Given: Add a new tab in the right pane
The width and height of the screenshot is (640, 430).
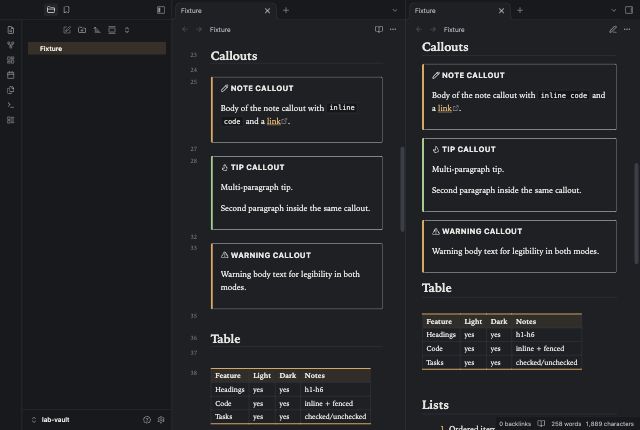Looking at the screenshot, I should click(520, 11).
